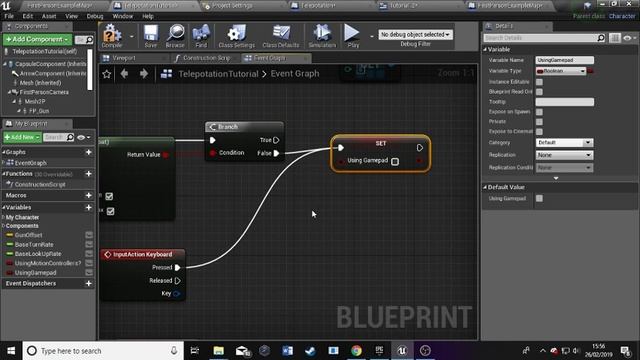640x360 pixels.
Task: Check Using Gamepad box on SET node
Action: (x=395, y=161)
